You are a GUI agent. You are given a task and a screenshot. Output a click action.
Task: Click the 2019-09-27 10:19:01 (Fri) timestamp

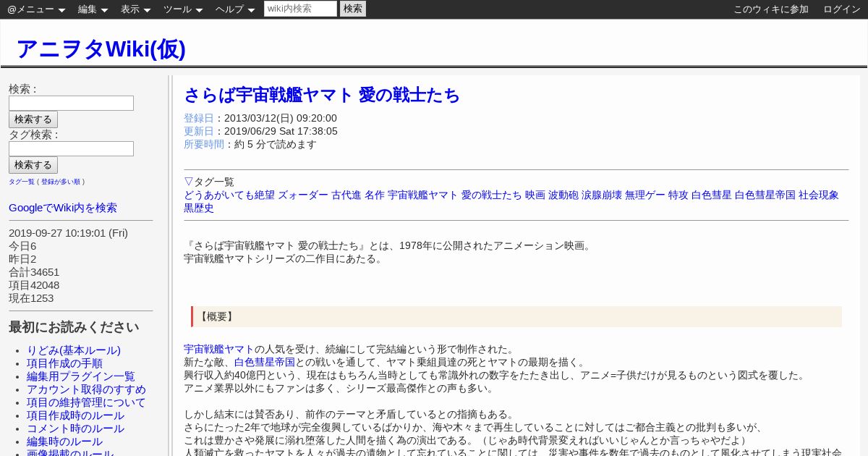click(68, 233)
